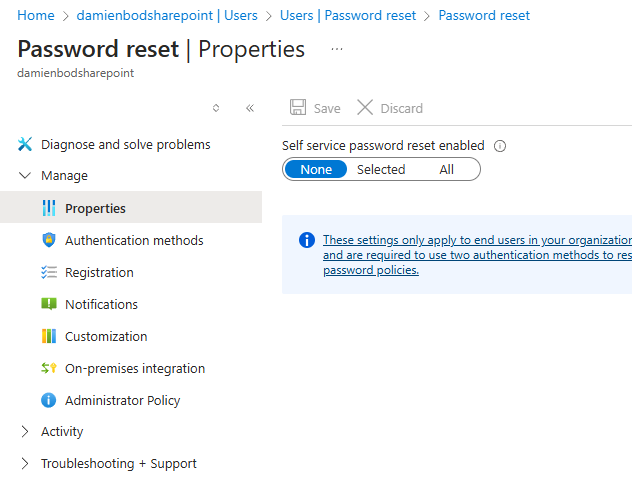Click the Discard X icon
Image resolution: width=632 pixels, height=498 pixels.
tap(365, 108)
